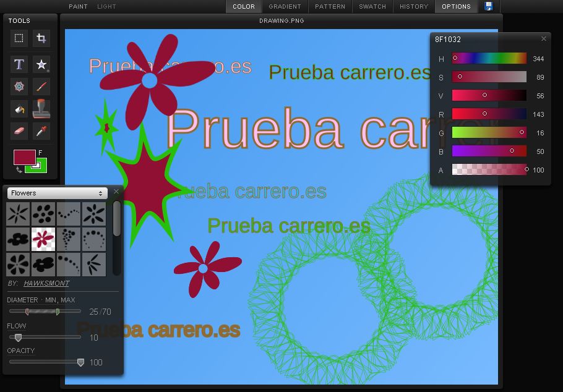
Task: Close the color picker panel
Action: [x=544, y=38]
